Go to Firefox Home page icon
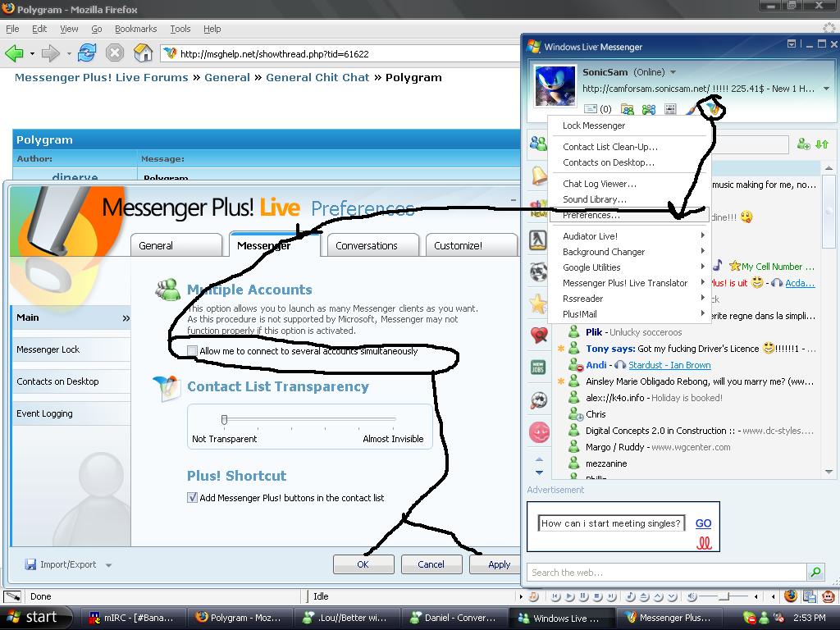Viewport: 840px width, 630px height. pyautogui.click(x=143, y=53)
